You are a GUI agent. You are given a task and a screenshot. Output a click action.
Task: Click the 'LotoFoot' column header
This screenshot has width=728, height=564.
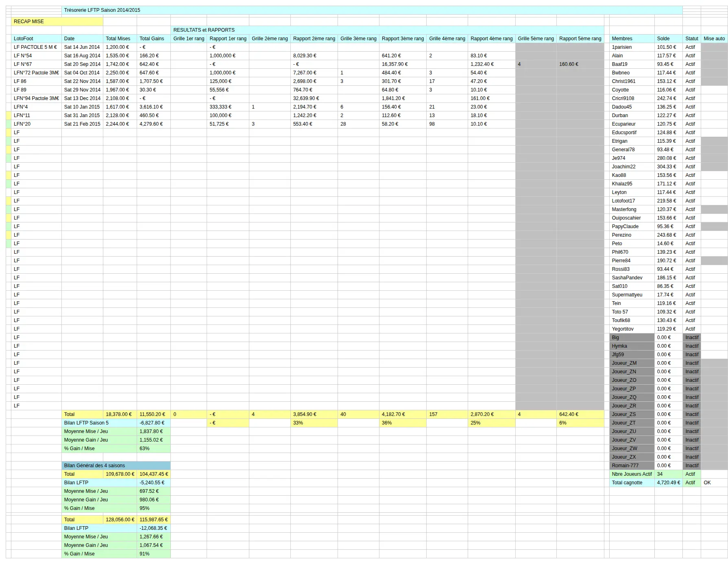pyautogui.click(x=36, y=39)
